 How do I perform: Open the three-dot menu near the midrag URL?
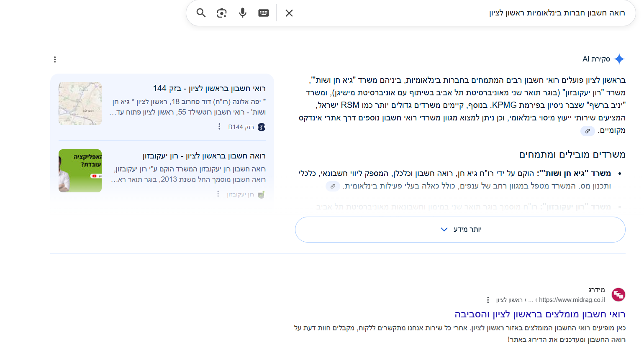click(488, 299)
